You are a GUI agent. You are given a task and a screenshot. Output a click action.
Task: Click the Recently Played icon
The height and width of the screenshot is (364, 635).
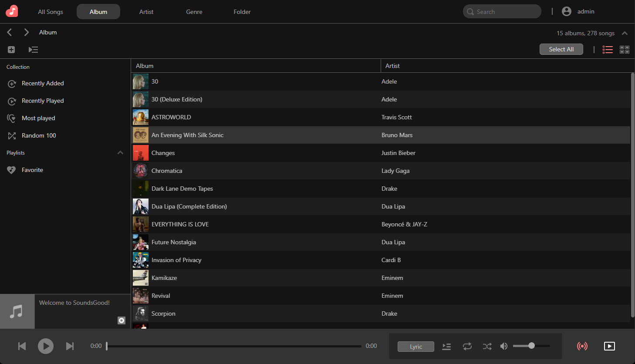coord(12,101)
